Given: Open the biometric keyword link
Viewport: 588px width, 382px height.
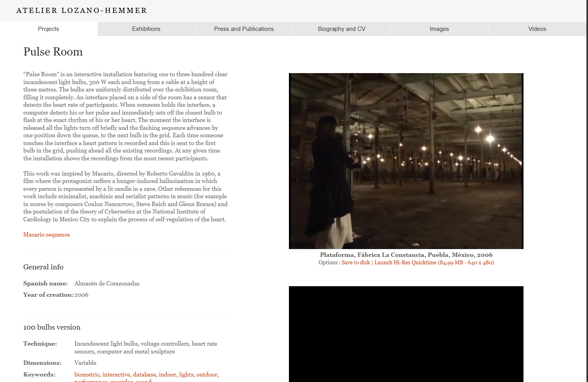Looking at the screenshot, I should point(87,374).
